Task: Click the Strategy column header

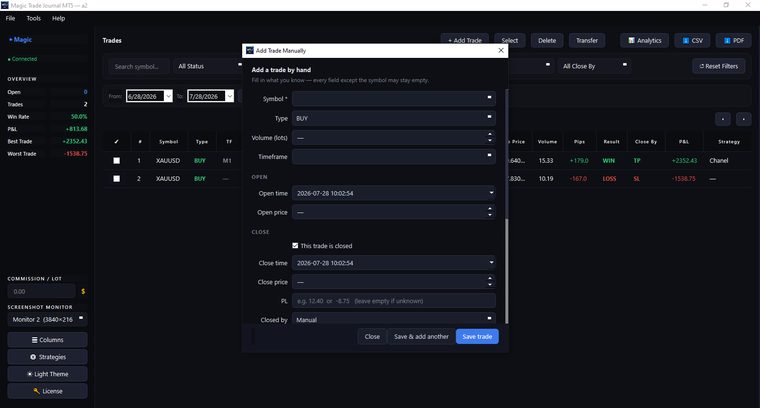Action: click(x=729, y=142)
